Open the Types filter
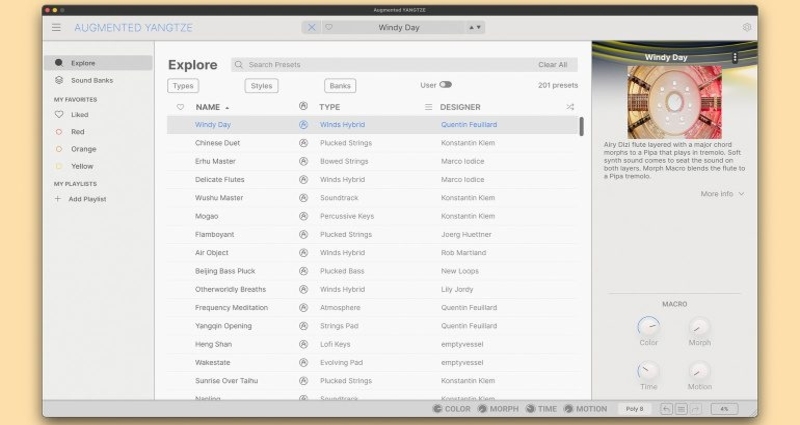The height and width of the screenshot is (425, 800). click(183, 86)
